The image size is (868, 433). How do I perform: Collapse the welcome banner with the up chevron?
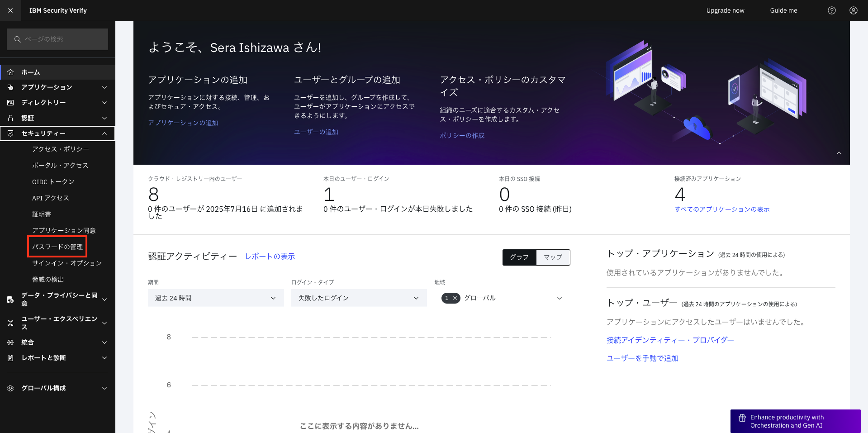point(839,153)
